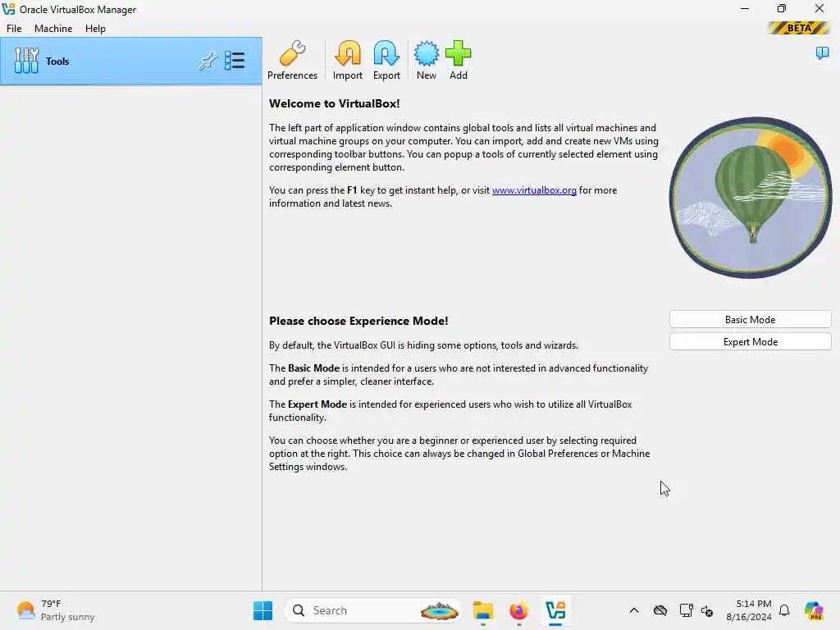This screenshot has height=630, width=840.
Task: Create a New virtual machine
Action: (x=427, y=60)
